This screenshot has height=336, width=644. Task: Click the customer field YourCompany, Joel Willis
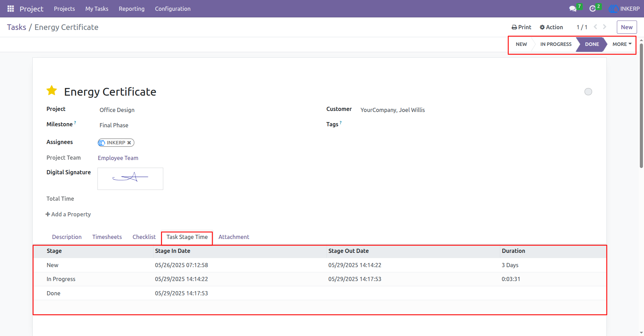point(393,110)
